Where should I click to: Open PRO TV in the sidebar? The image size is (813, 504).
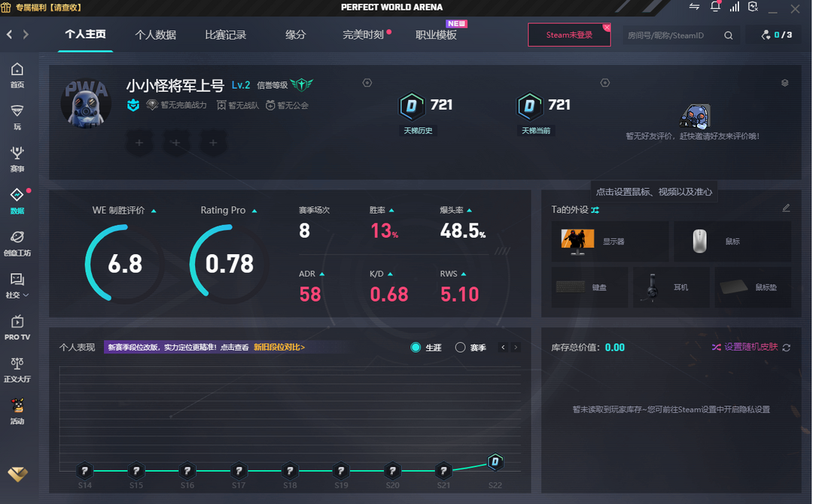(17, 327)
